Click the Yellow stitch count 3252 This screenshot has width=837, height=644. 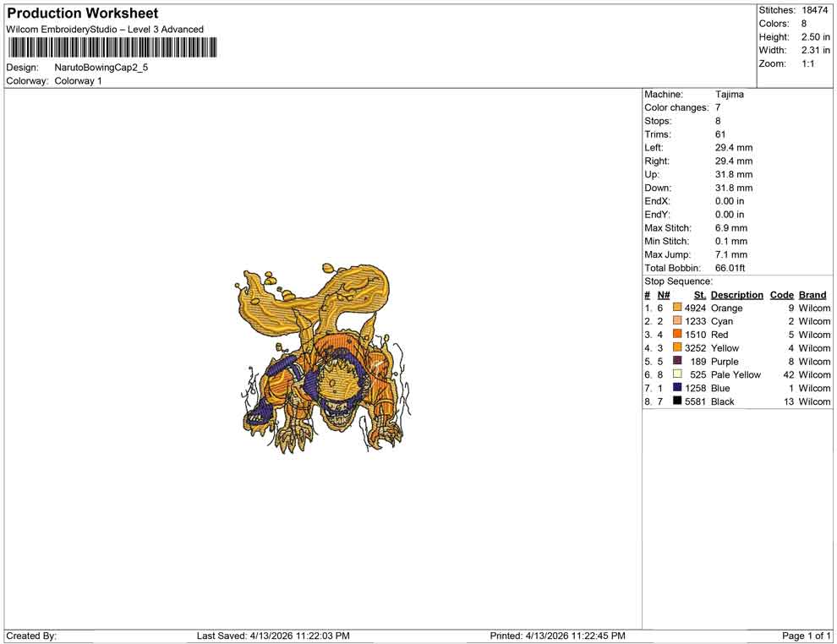pyautogui.click(x=695, y=348)
